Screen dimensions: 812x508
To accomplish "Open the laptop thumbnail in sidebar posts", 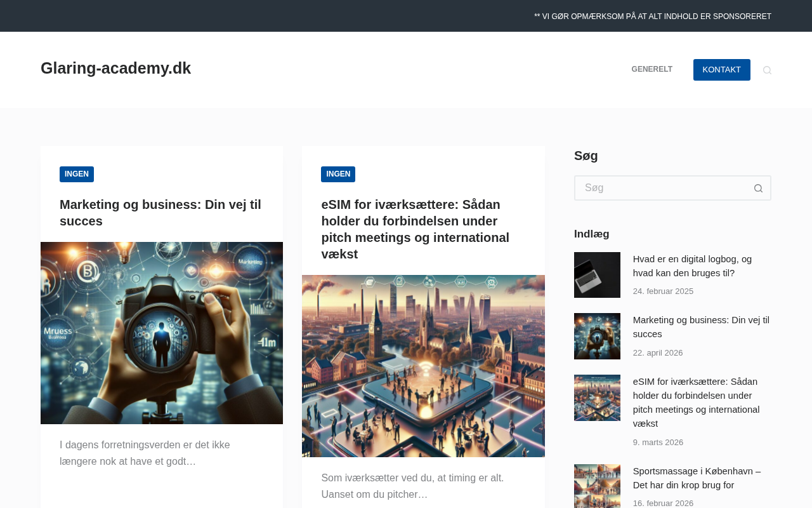I will (597, 275).
